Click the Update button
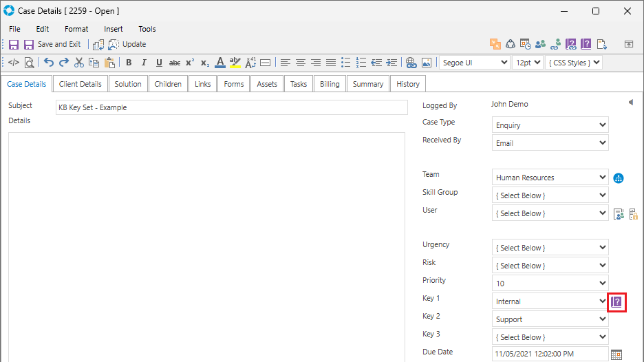 (x=127, y=44)
